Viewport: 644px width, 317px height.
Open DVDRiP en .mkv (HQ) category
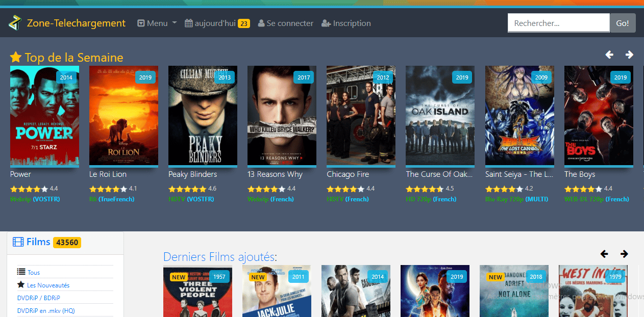coord(46,310)
